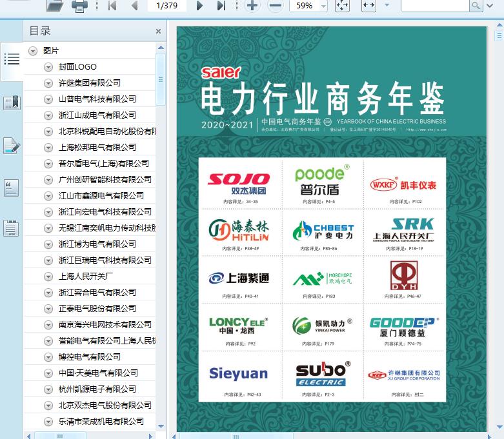Select 乐清市荣成机电有限公司 entry
The width and height of the screenshot is (504, 439).
(101, 422)
